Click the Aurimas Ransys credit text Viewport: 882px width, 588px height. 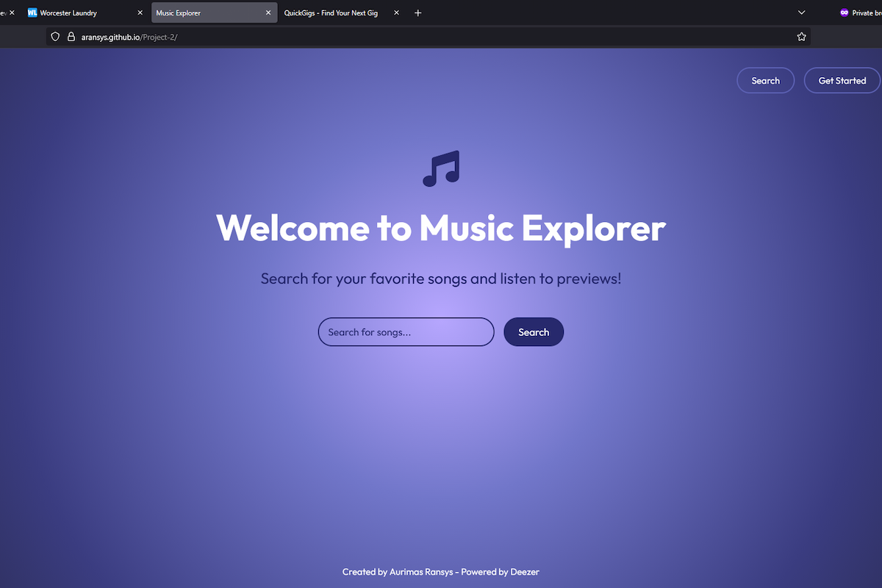(421, 571)
